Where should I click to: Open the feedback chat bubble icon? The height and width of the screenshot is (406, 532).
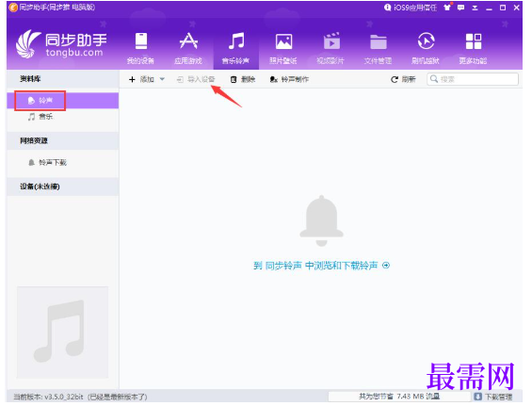coord(460,8)
